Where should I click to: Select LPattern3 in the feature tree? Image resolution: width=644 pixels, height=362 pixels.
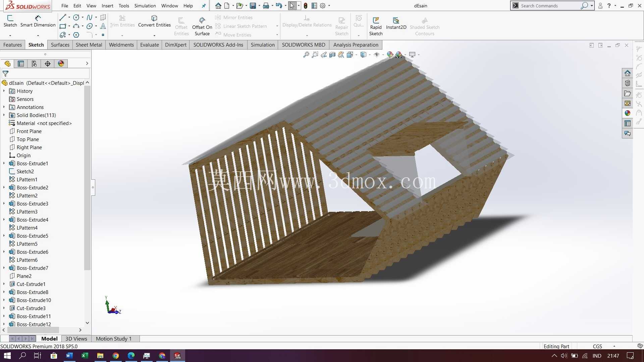tap(27, 212)
